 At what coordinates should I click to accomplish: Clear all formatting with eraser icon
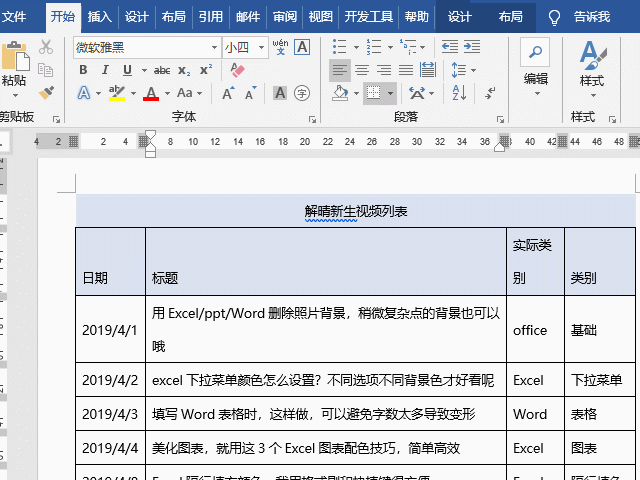[x=237, y=70]
